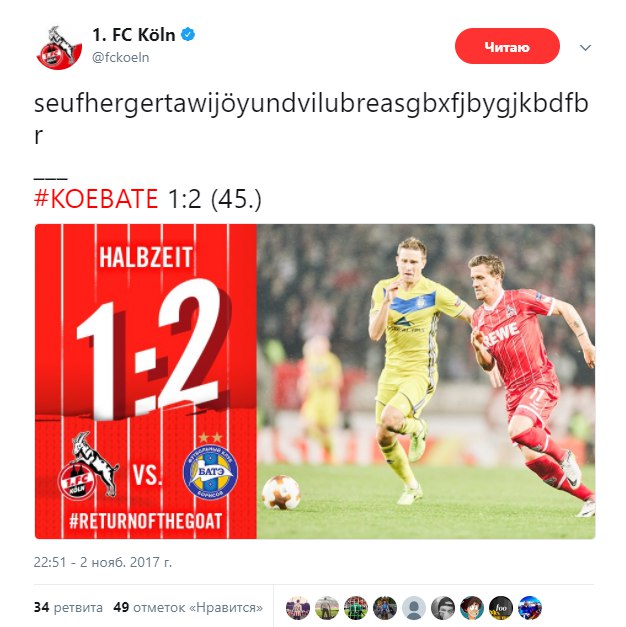Image resolution: width=626 pixels, height=627 pixels.
Task: Open the black-and-white cap photo avatar
Action: point(443,608)
